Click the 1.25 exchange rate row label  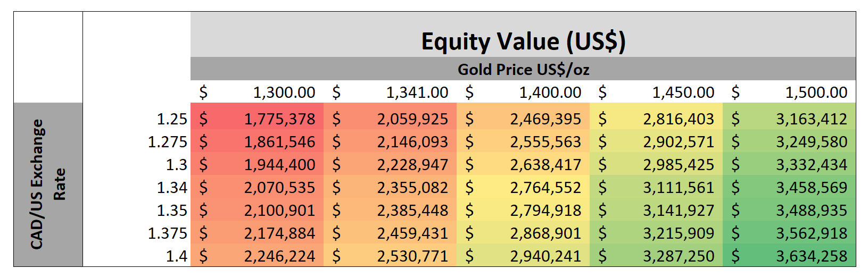(172, 119)
